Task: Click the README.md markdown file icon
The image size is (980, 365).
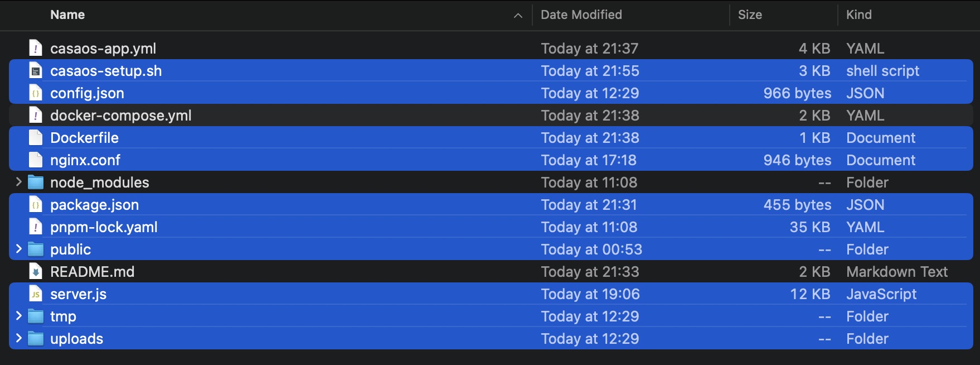Action: coord(36,272)
